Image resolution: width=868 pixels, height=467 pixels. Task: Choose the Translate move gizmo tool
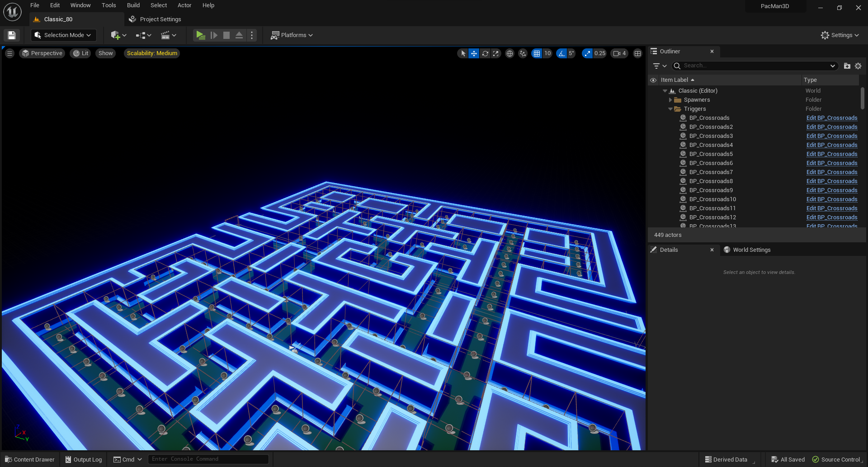[x=474, y=53]
